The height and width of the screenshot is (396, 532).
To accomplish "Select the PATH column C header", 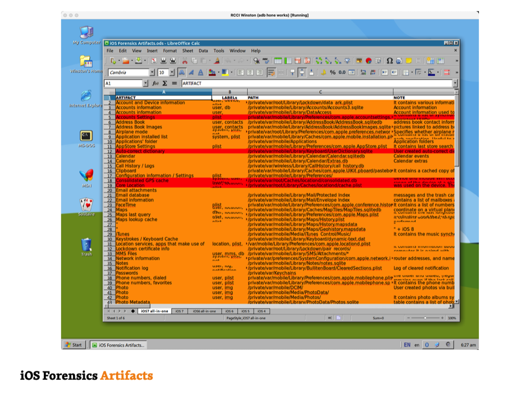I will tap(320, 92).
